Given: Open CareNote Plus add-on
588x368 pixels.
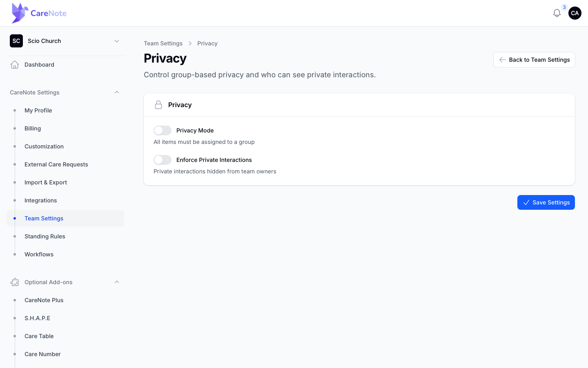Looking at the screenshot, I should (x=65, y=300).
